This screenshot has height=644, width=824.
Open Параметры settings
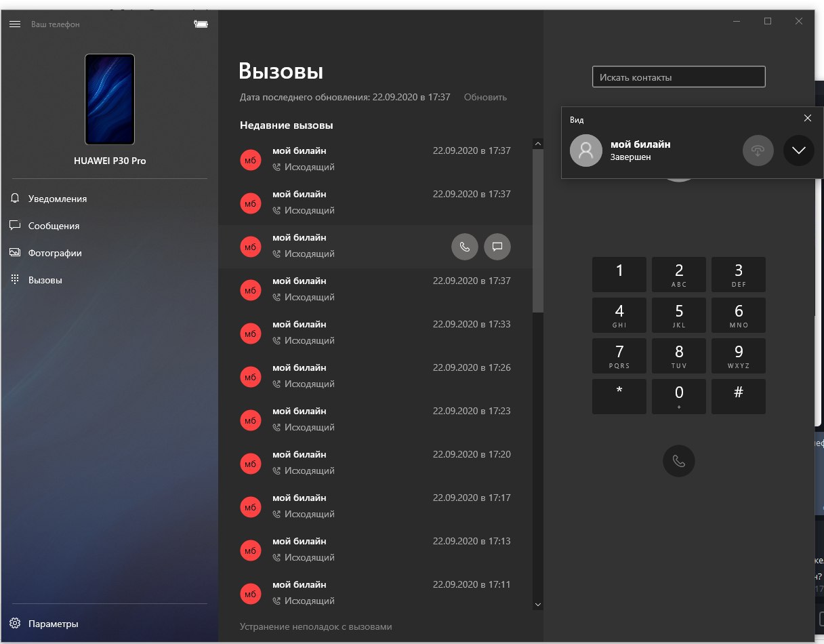(110, 624)
